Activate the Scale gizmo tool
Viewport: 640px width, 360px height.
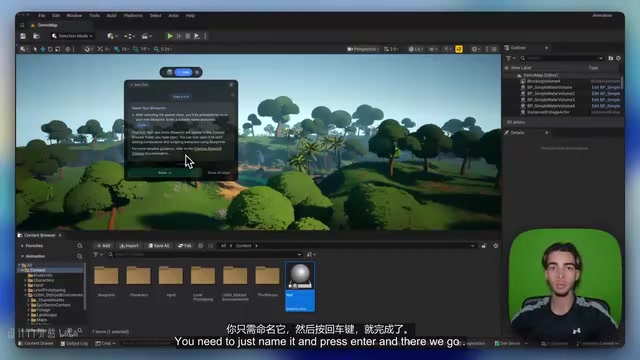pos(57,49)
